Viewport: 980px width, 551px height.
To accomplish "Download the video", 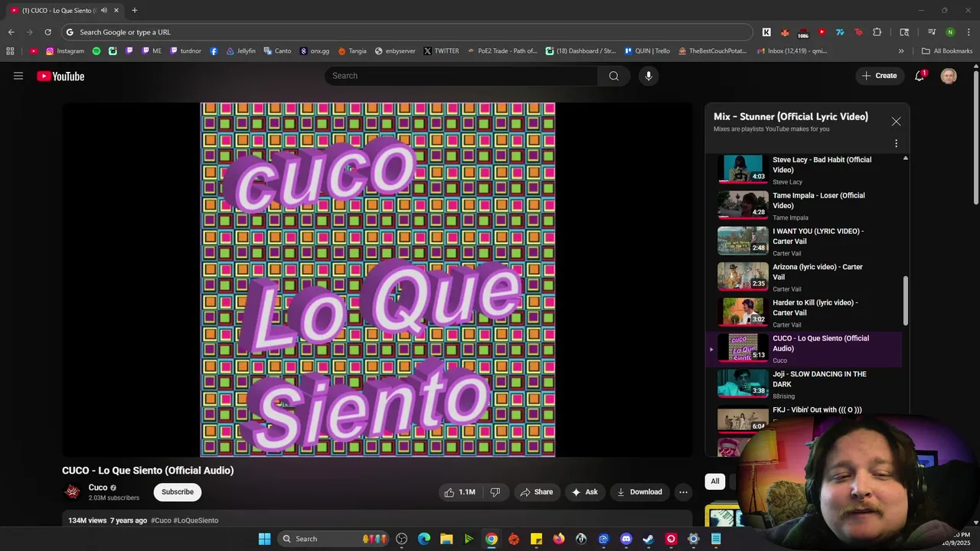I will pos(639,492).
